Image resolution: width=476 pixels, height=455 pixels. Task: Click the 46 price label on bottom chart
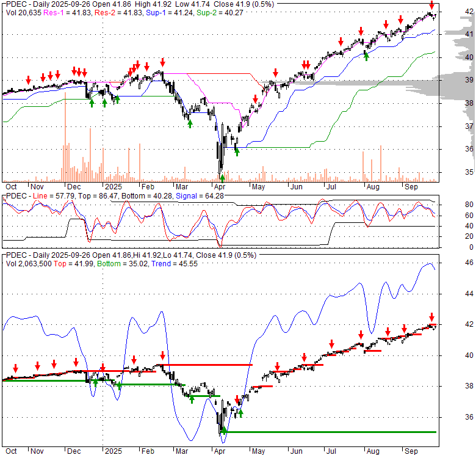[x=469, y=263]
